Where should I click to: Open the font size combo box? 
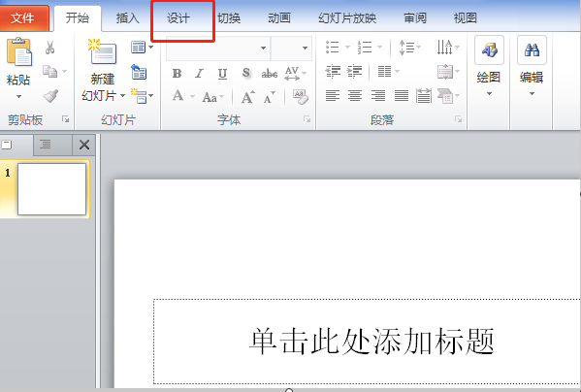[291, 48]
